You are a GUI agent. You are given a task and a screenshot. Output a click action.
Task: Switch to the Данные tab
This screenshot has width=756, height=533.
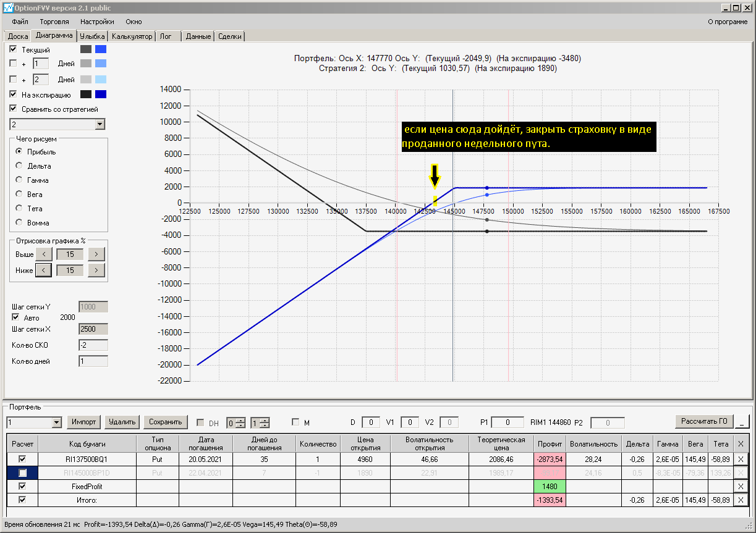coord(198,36)
